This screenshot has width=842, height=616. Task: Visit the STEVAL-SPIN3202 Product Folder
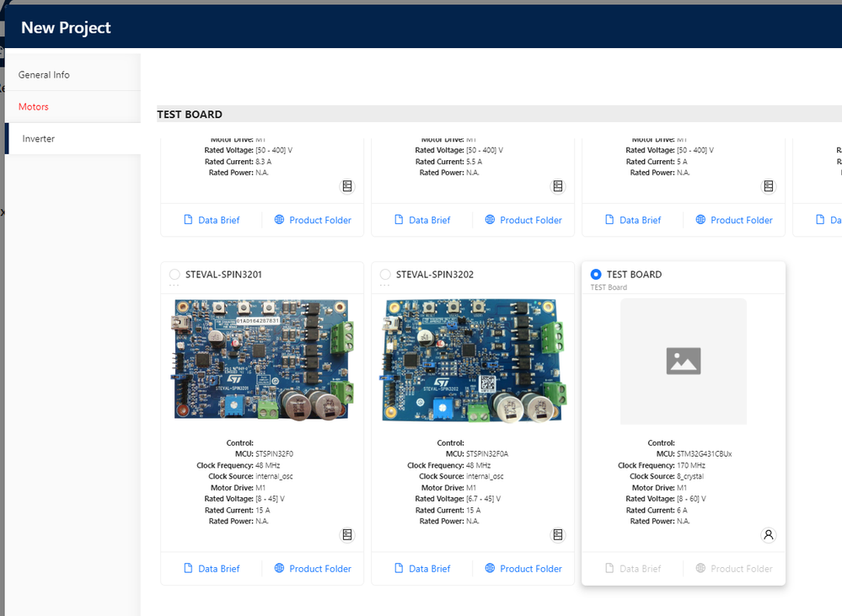point(523,569)
